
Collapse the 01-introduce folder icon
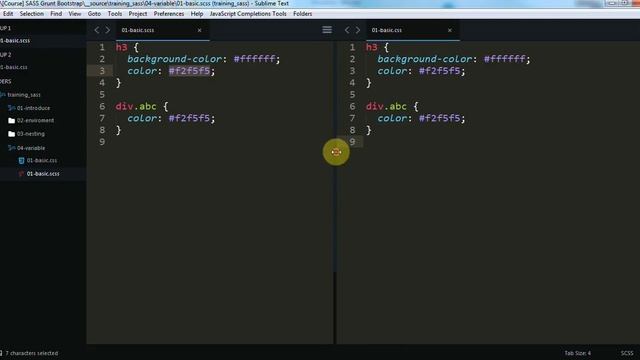tap(11, 108)
